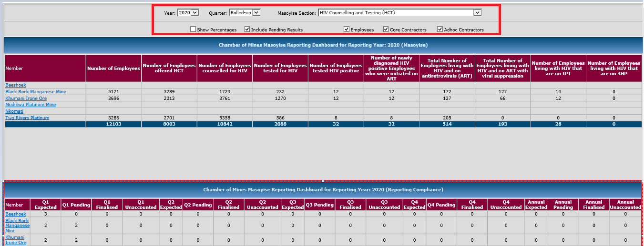Select the cell showing 1723
644x246 pixels.
click(225, 91)
